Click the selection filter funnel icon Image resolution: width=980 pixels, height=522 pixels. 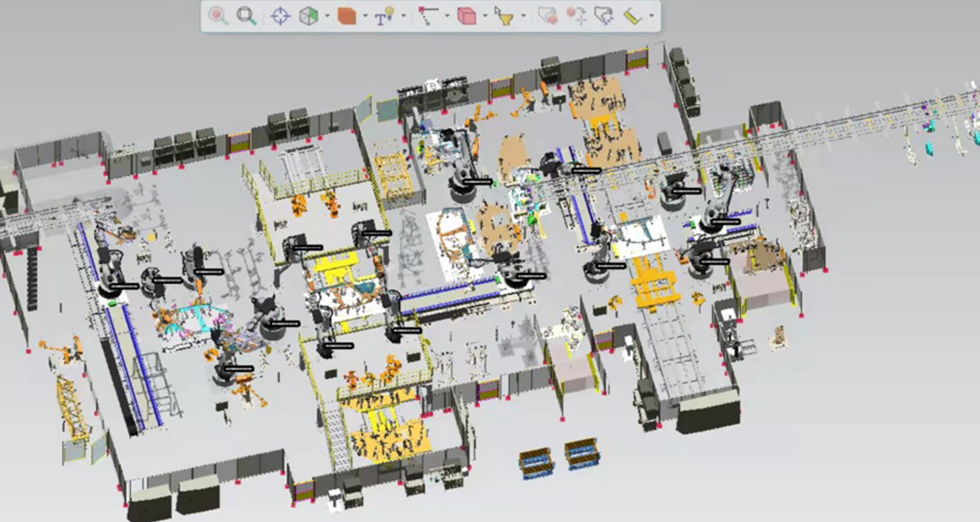tap(504, 16)
